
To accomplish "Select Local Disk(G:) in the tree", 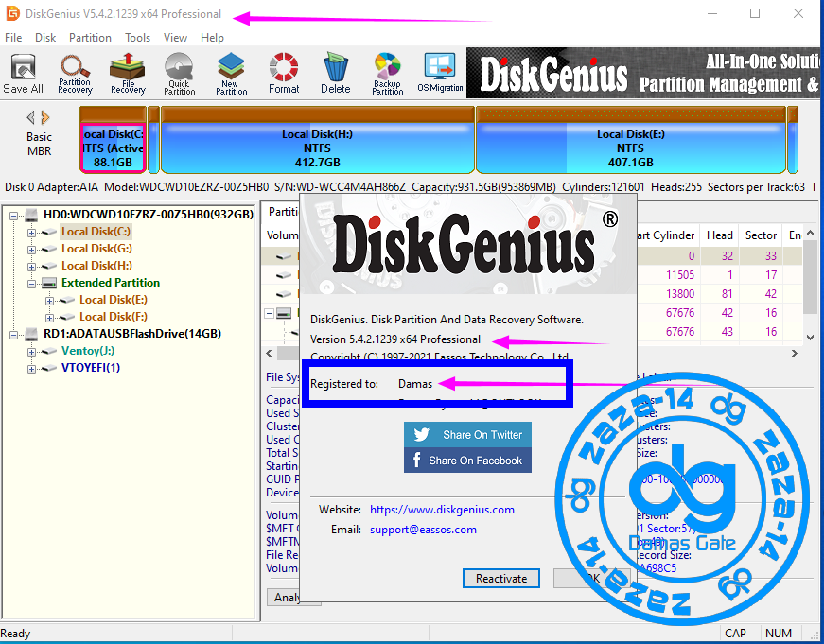I will click(96, 249).
